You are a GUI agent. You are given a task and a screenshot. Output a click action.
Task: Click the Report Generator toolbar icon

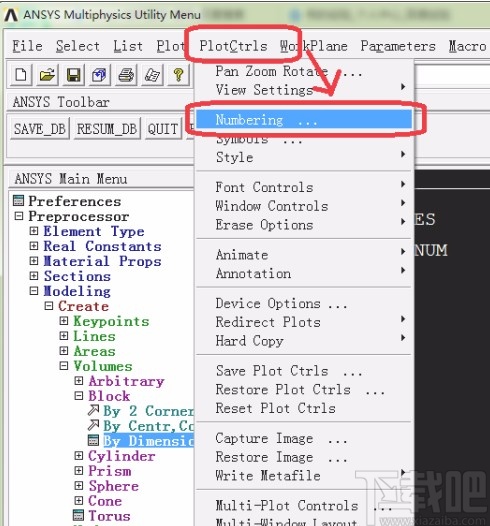point(152,74)
